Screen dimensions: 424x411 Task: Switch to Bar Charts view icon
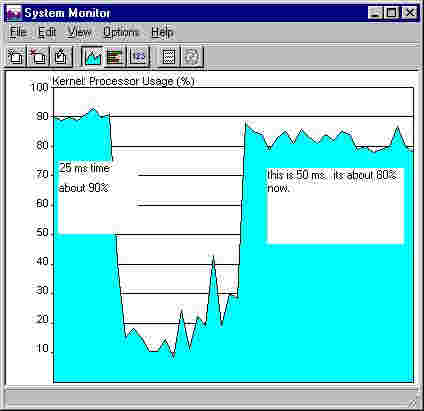click(115, 56)
